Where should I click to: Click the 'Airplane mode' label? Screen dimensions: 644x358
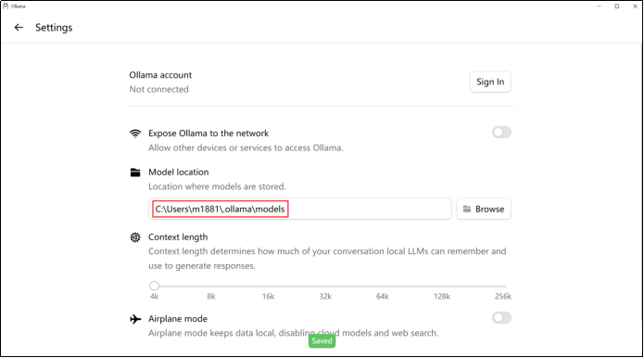(178, 319)
